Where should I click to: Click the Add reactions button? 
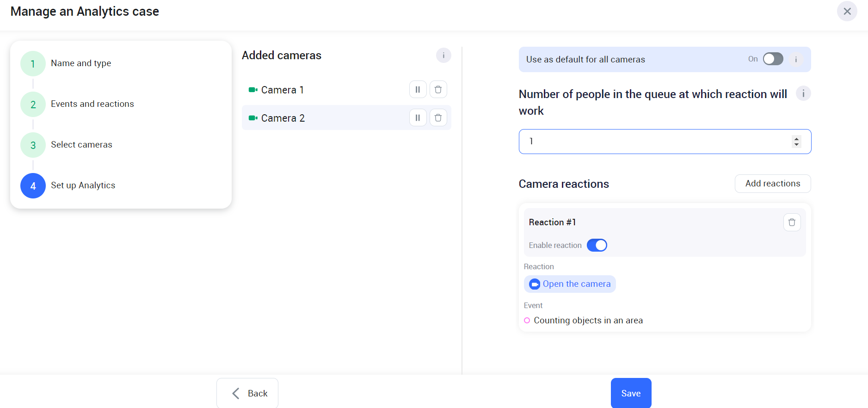(x=772, y=184)
